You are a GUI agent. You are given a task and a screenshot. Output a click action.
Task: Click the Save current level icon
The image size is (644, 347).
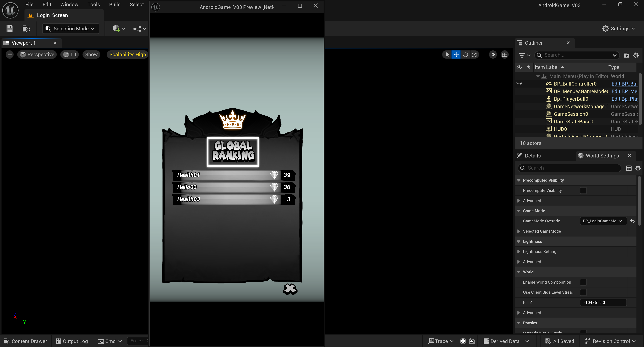click(10, 29)
